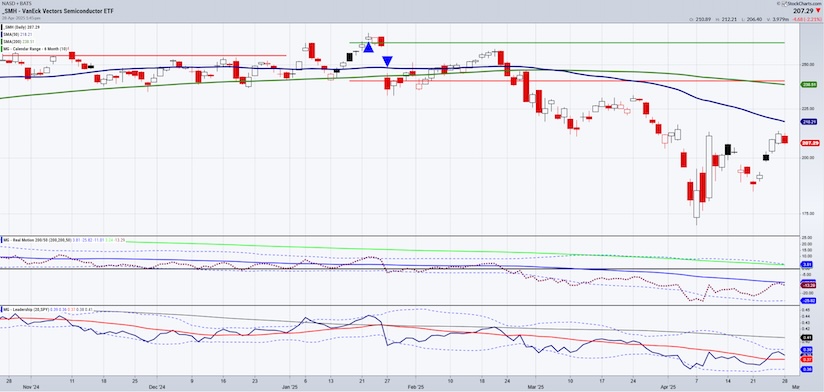Click the green SMA(200) value tag on the axis
This screenshot has width=824, height=392.
point(808,84)
